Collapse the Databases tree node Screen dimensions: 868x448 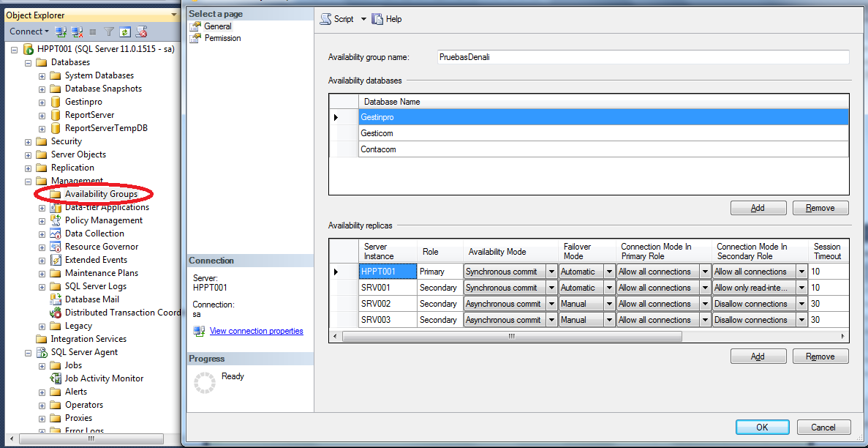tap(29, 63)
